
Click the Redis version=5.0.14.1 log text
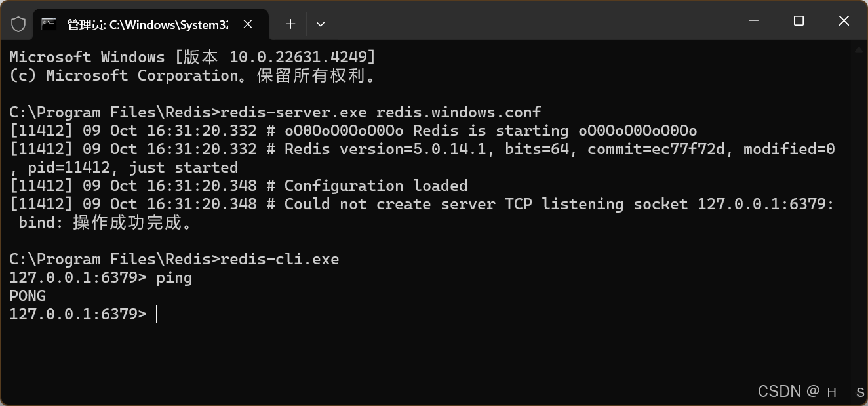(x=387, y=149)
